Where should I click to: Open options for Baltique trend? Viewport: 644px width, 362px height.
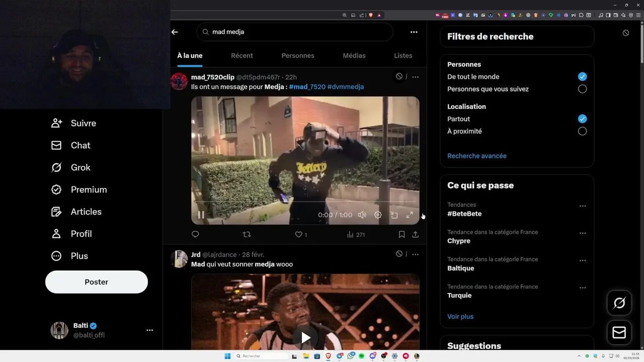[583, 260]
